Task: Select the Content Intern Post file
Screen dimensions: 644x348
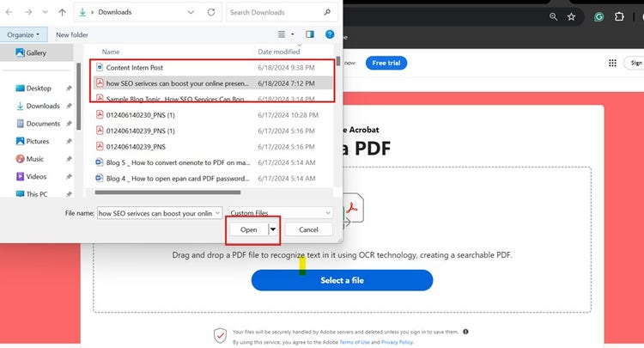Action: 213,67
